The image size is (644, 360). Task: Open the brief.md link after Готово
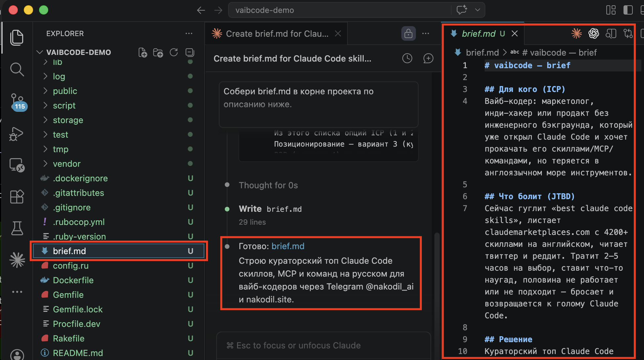(x=288, y=246)
